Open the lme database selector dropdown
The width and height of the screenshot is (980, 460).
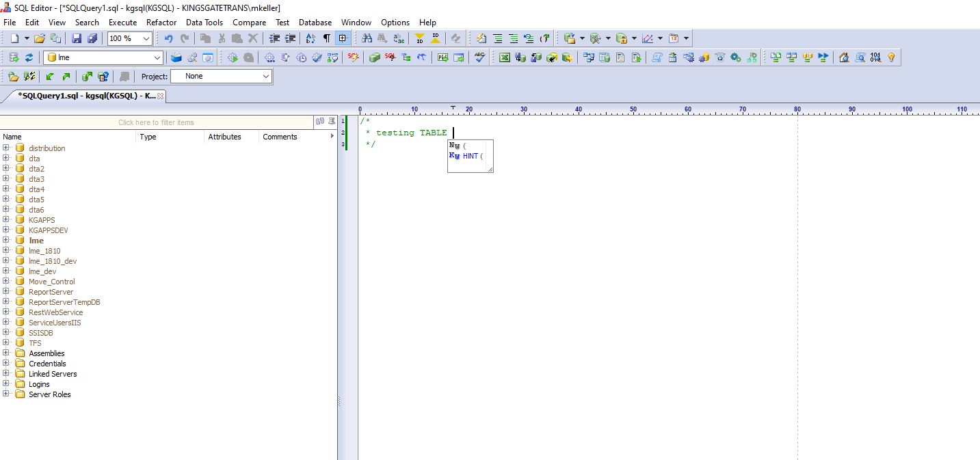point(157,57)
